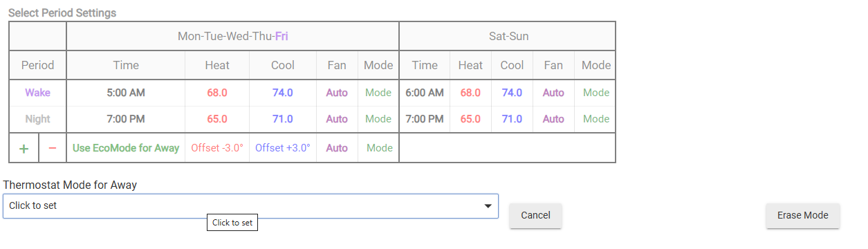Viewport: 868px width, 249px height.
Task: Select the Wake period label
Action: pyautogui.click(x=37, y=93)
